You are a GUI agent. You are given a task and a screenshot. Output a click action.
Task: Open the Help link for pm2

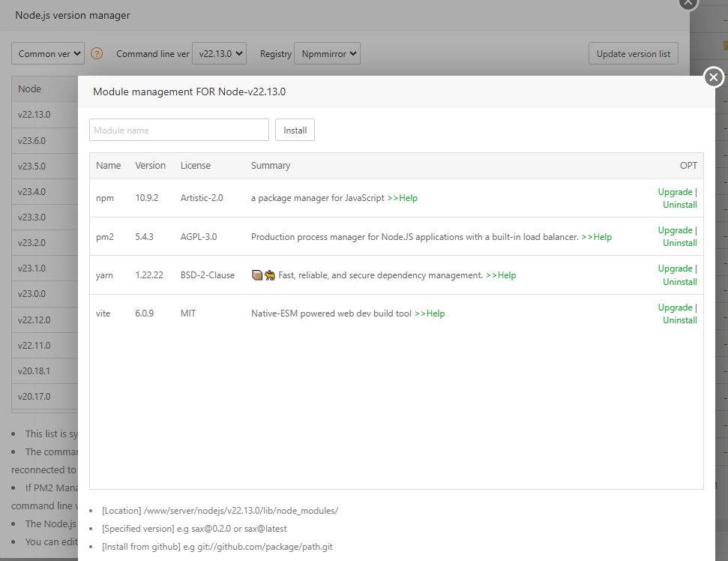point(597,237)
